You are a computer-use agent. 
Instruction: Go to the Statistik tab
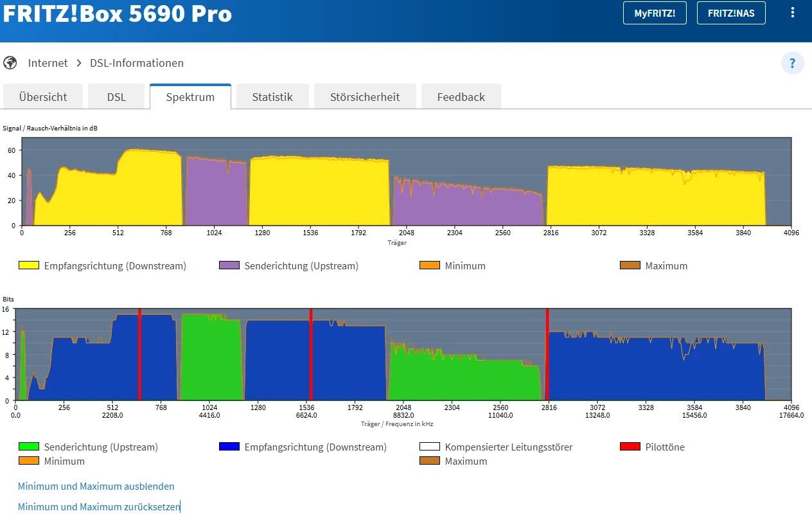click(x=272, y=97)
